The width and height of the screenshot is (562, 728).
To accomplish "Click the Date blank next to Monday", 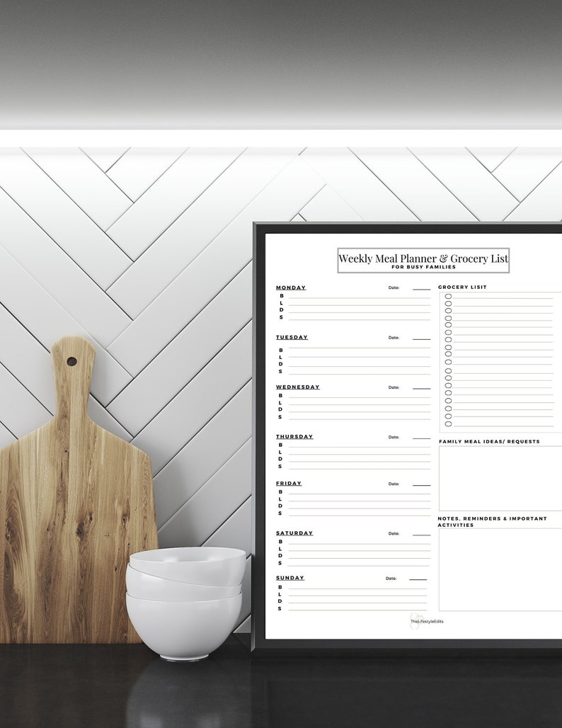I will point(421,288).
